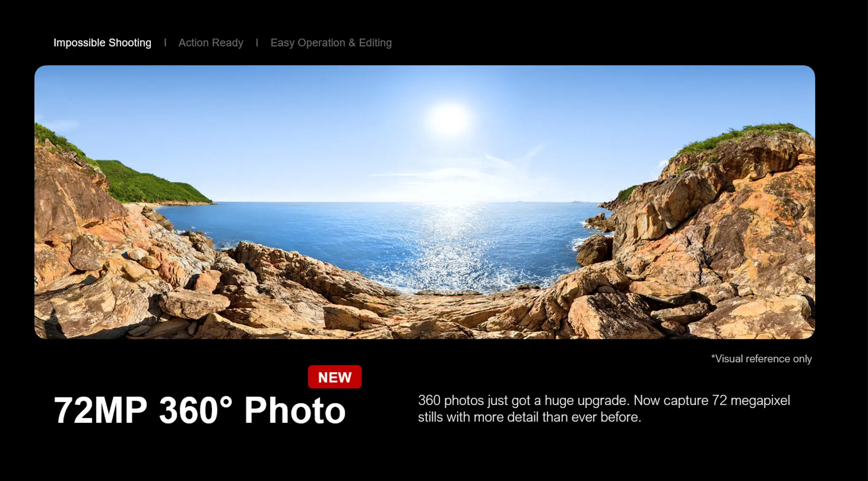This screenshot has height=481, width=868.
Task: Select the Impossible Shooting tab
Action: coord(102,43)
